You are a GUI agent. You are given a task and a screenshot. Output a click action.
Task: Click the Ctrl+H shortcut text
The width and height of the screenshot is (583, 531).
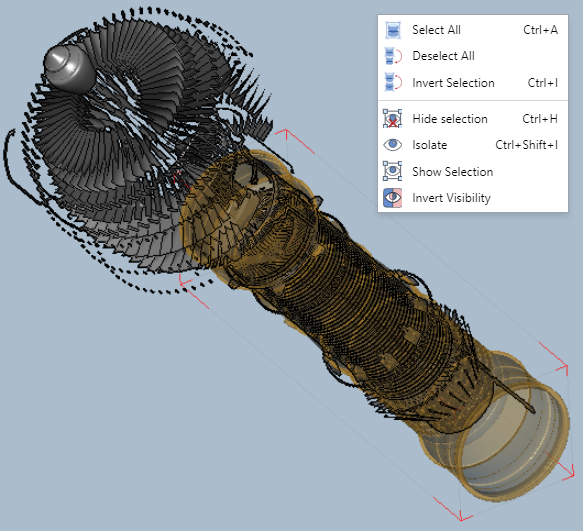(540, 119)
